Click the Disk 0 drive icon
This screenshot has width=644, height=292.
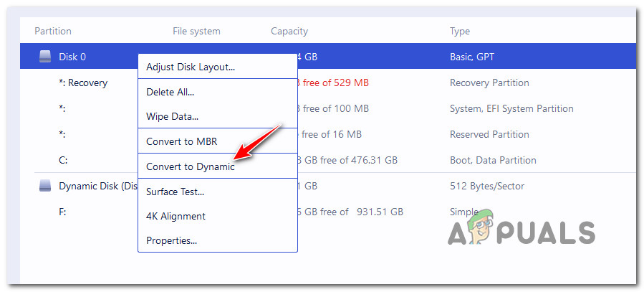[45, 57]
